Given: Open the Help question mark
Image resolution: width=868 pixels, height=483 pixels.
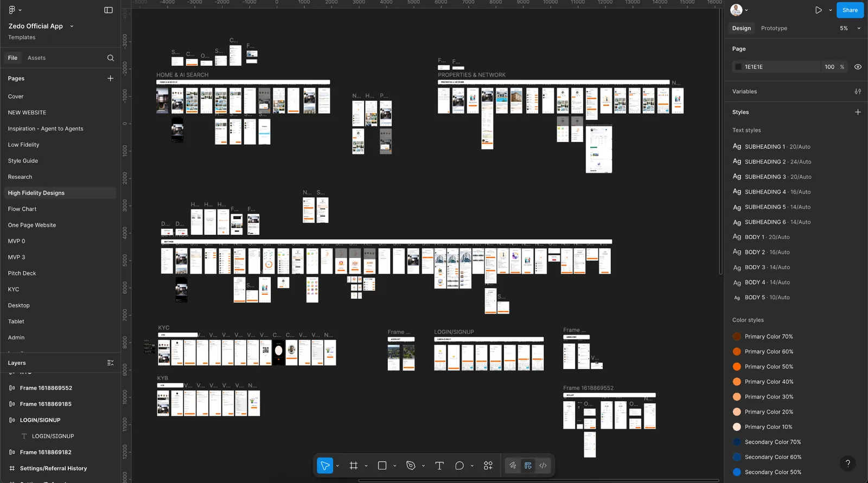Looking at the screenshot, I should tap(847, 463).
